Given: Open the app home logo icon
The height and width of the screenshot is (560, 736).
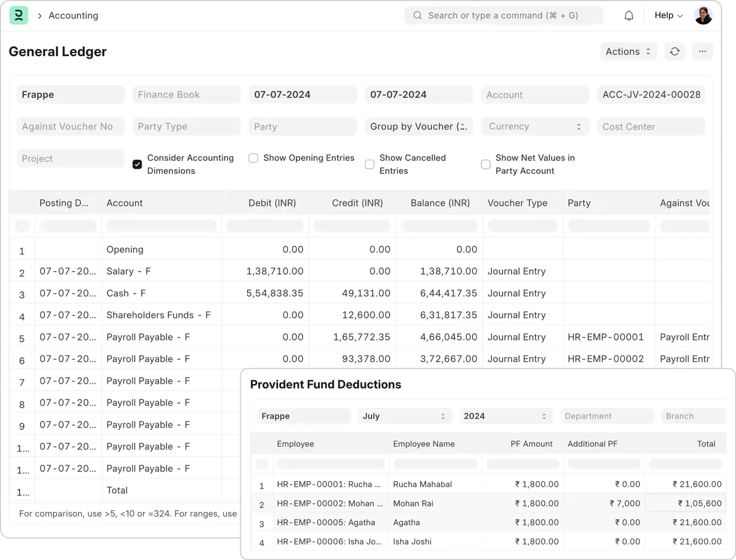Looking at the screenshot, I should click(19, 15).
